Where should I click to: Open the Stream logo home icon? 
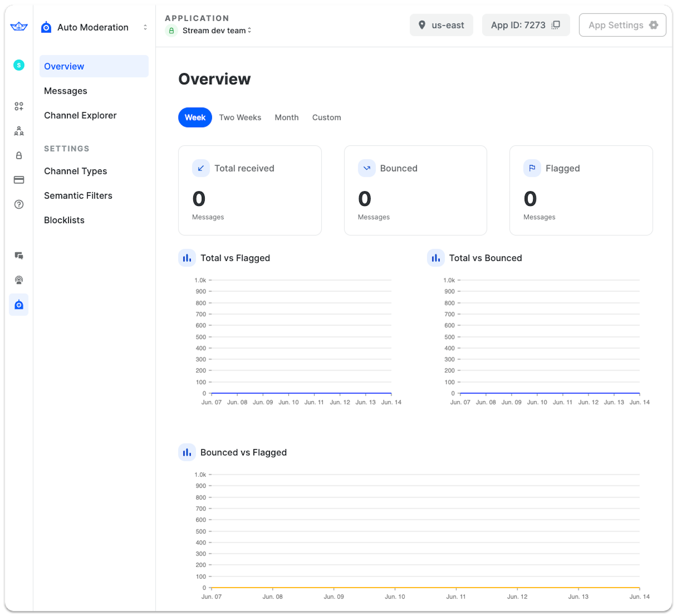point(19,27)
